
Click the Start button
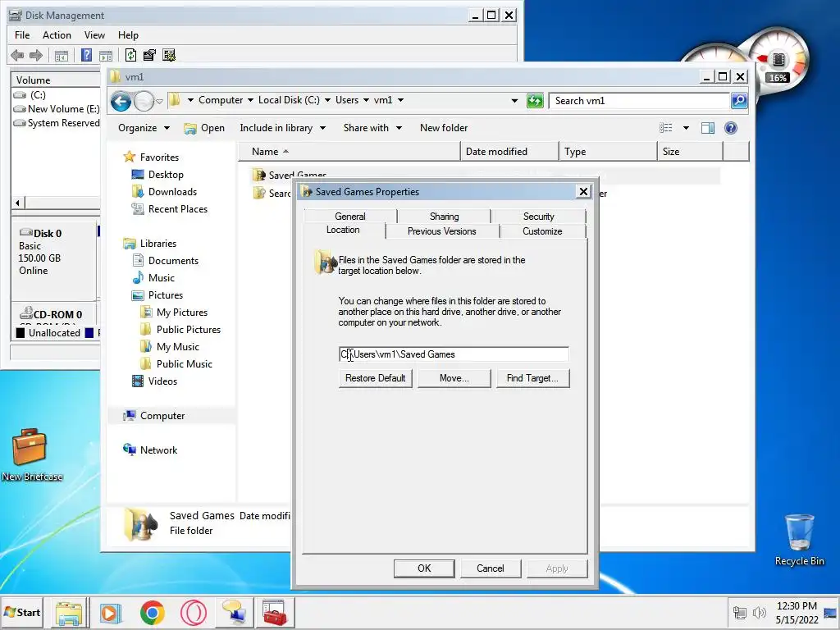click(x=22, y=613)
